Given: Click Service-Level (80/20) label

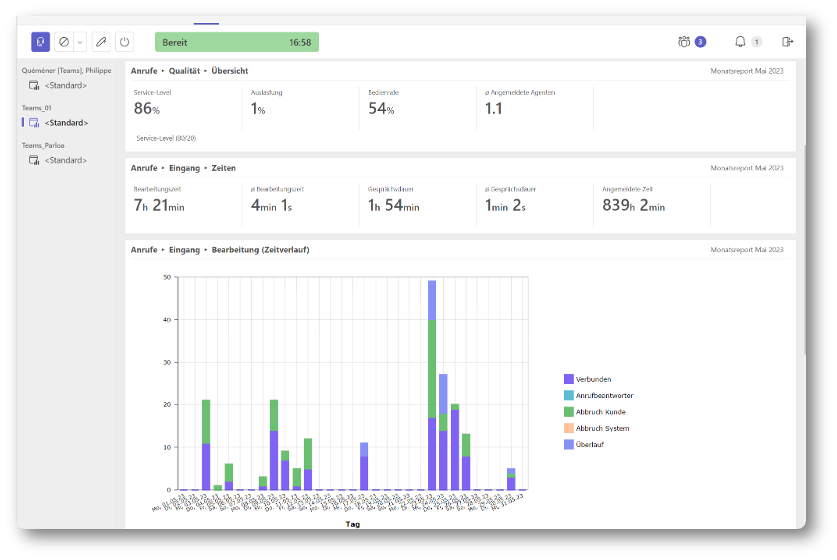Looking at the screenshot, I should (x=166, y=138).
